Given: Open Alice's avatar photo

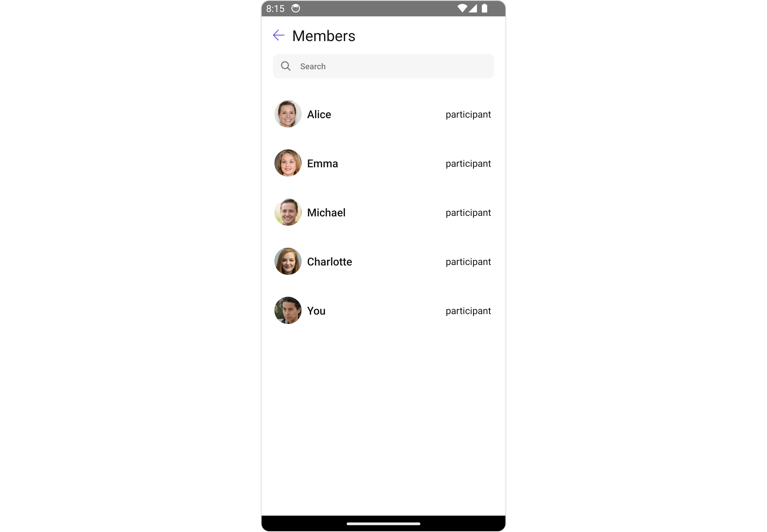Looking at the screenshot, I should (x=288, y=114).
